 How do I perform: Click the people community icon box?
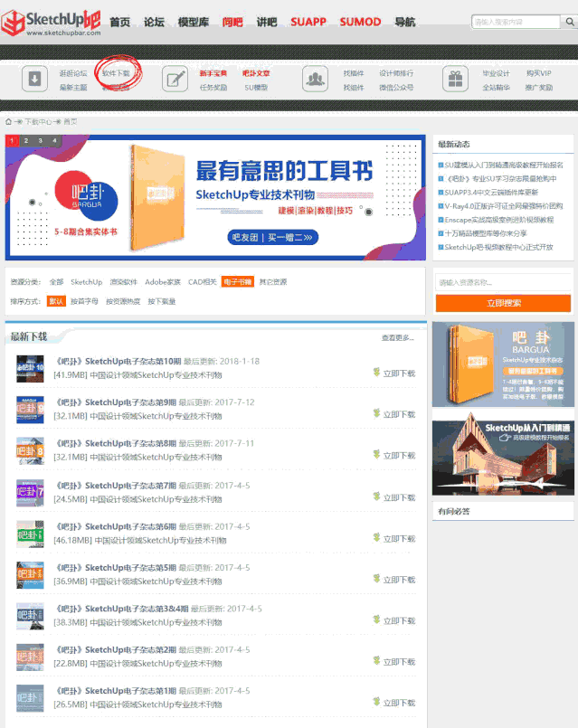[x=315, y=80]
